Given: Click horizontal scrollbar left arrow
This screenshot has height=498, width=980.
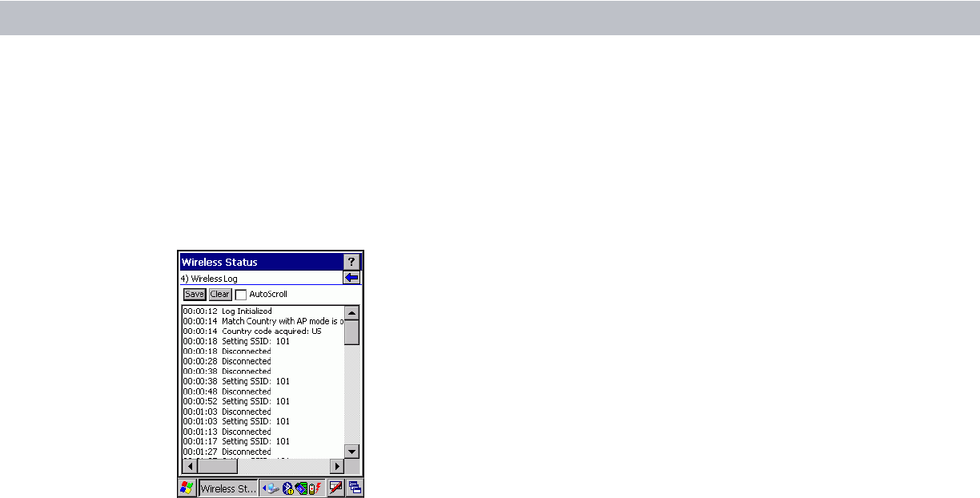Looking at the screenshot, I should 190,465.
